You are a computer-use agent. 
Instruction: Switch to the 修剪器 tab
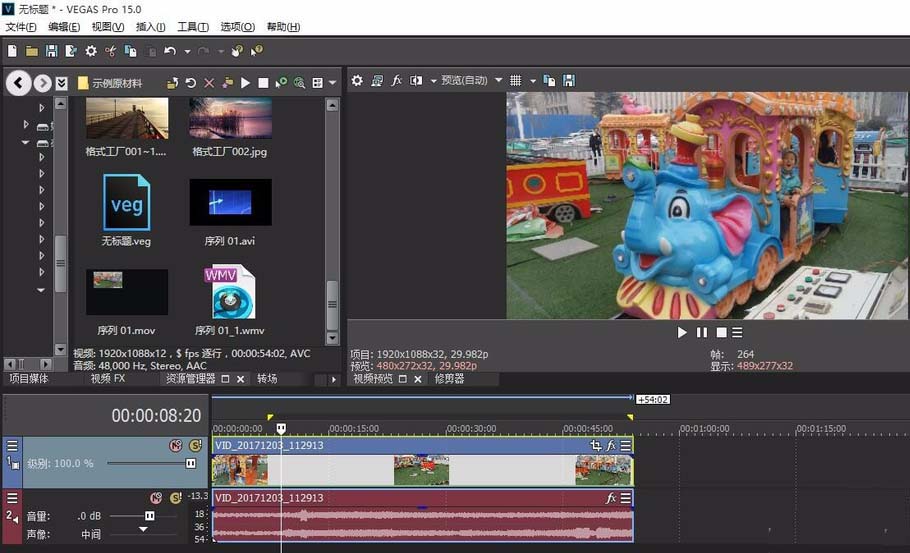(x=450, y=378)
